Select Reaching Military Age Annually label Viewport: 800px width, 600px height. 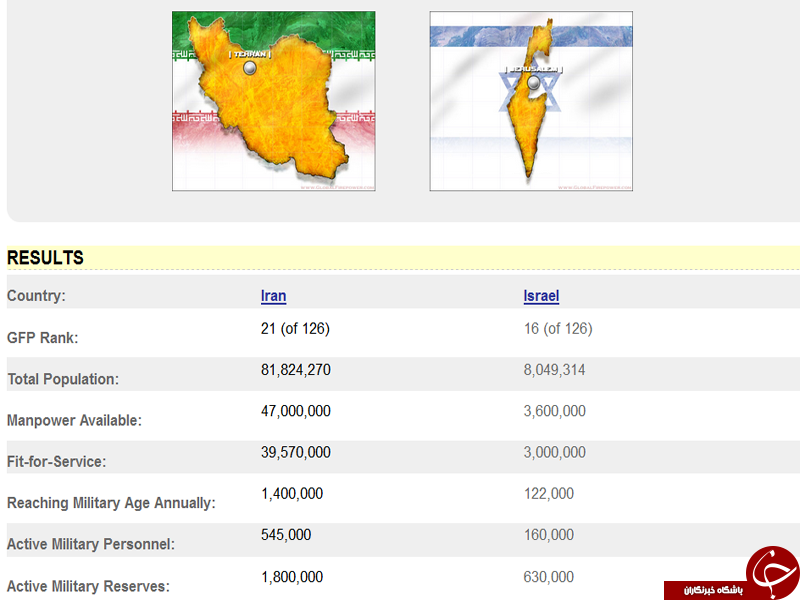click(111, 503)
